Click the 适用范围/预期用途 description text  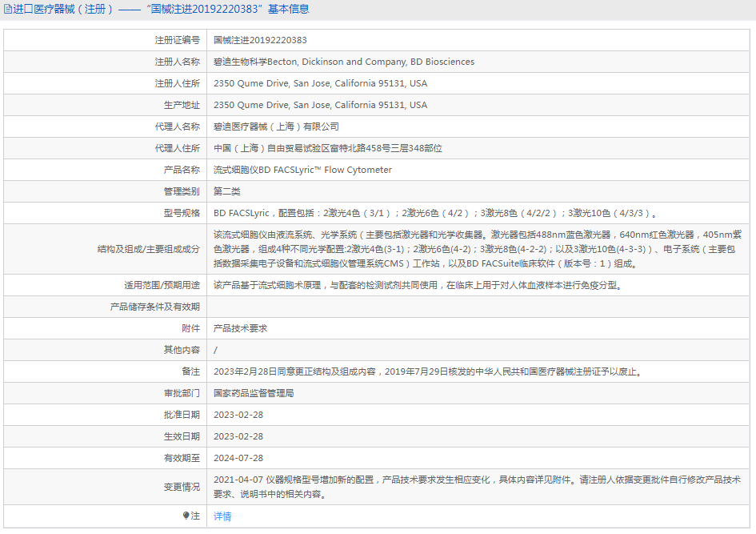tap(419, 285)
